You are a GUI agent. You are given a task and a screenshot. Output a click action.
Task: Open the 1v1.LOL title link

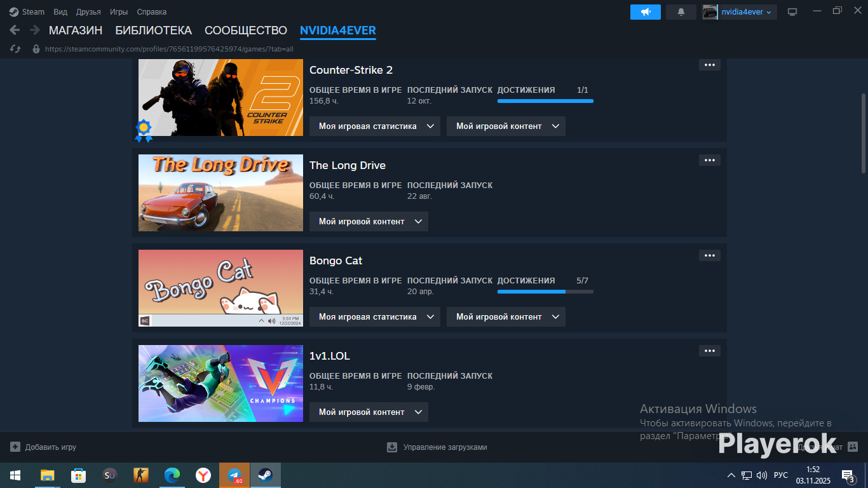pyautogui.click(x=330, y=356)
